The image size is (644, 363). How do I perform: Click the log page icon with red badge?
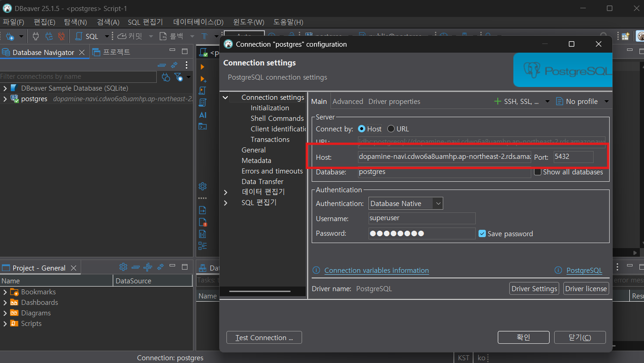203,222
